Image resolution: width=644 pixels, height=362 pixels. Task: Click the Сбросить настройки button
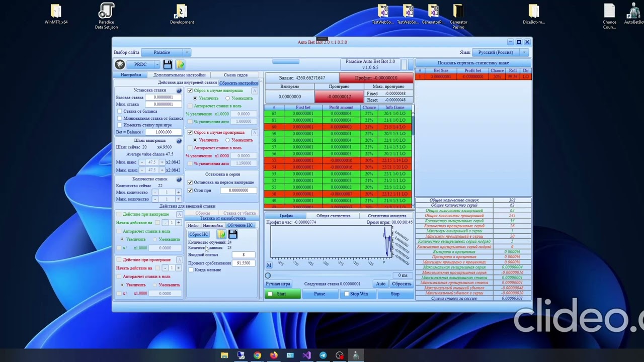point(238,83)
